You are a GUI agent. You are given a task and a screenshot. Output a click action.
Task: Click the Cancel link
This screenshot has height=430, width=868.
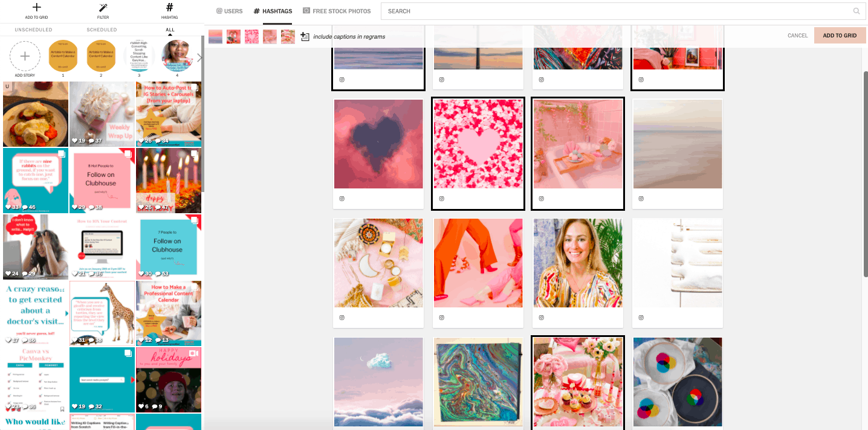pos(797,36)
